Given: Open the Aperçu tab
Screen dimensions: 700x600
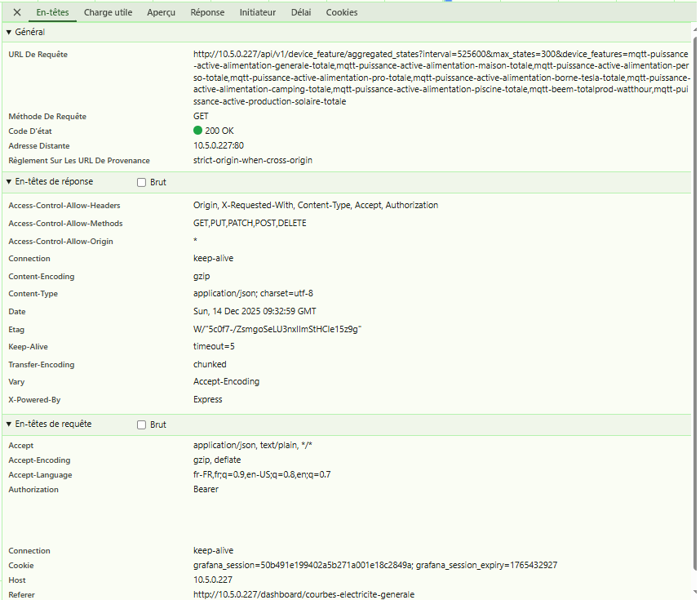Looking at the screenshot, I should point(161,12).
